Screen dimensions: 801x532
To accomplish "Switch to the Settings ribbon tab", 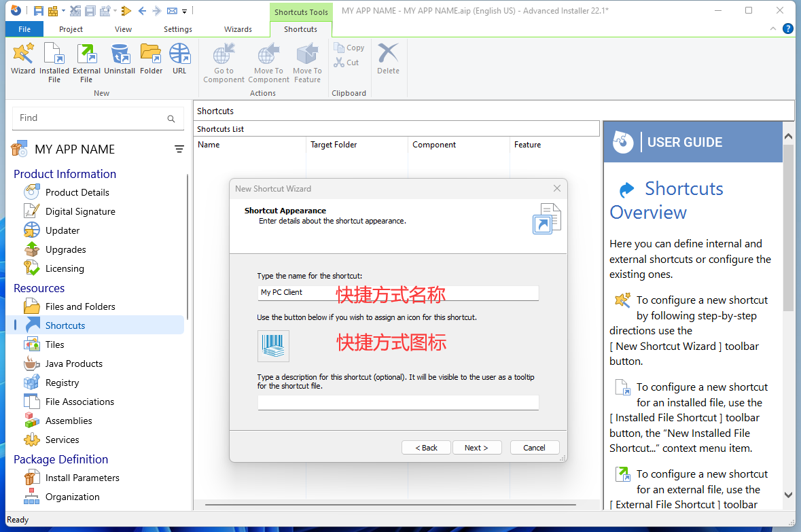I will [x=178, y=29].
